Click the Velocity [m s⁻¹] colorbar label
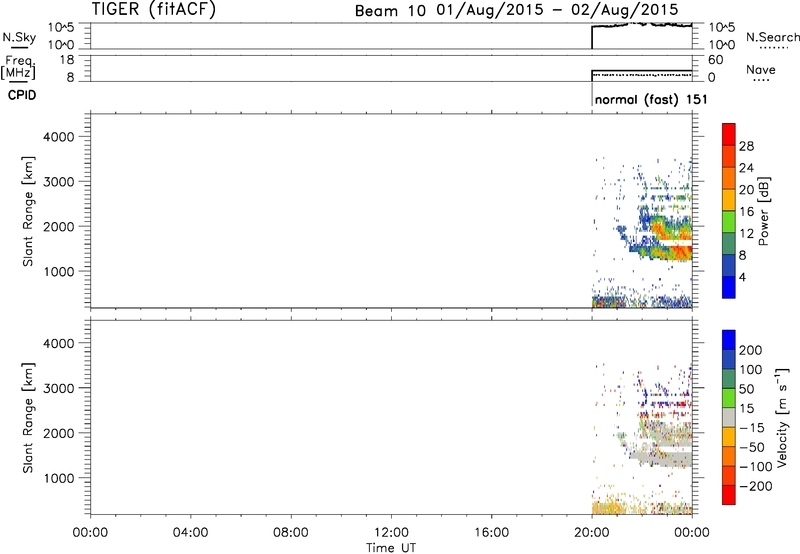The height and width of the screenshot is (554, 800). point(782,417)
